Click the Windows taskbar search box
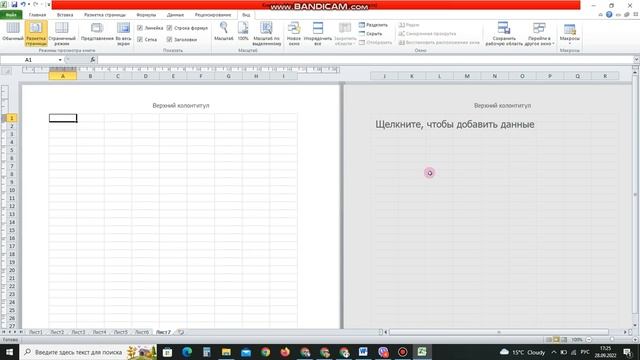 pyautogui.click(x=88, y=352)
